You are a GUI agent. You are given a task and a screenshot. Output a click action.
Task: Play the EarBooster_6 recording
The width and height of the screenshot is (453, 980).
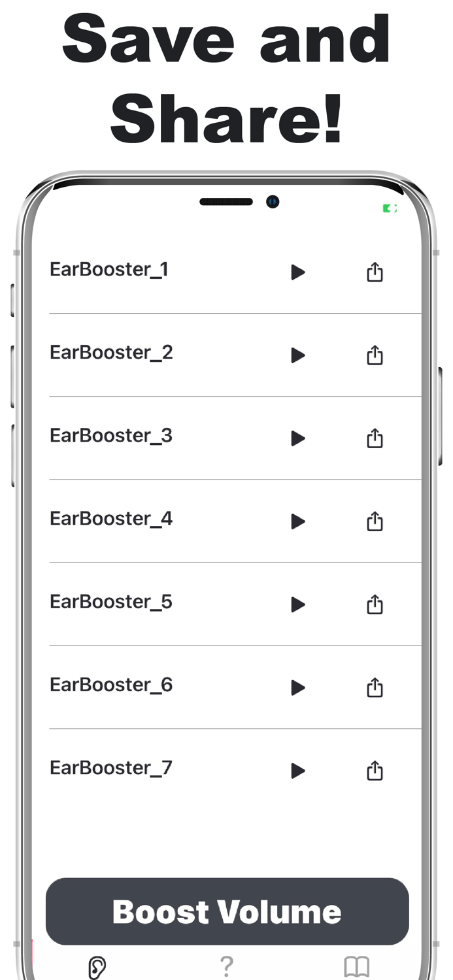(297, 687)
